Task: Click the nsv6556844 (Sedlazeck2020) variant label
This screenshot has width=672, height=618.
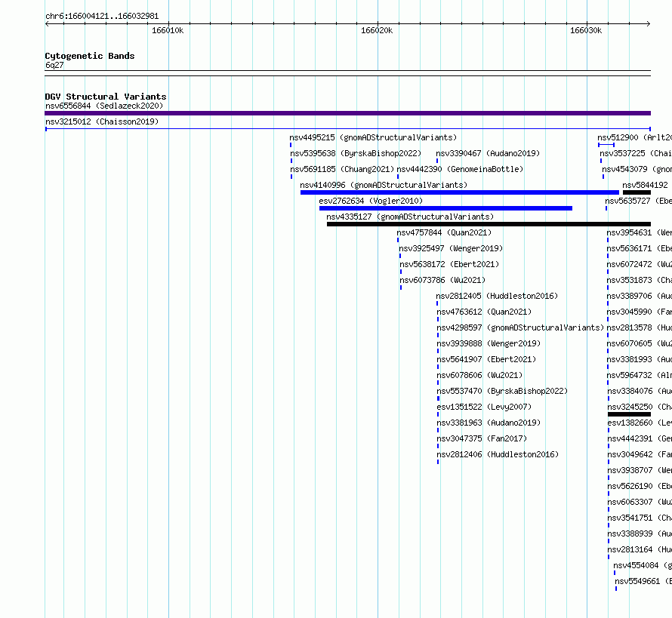Action: 104,106
